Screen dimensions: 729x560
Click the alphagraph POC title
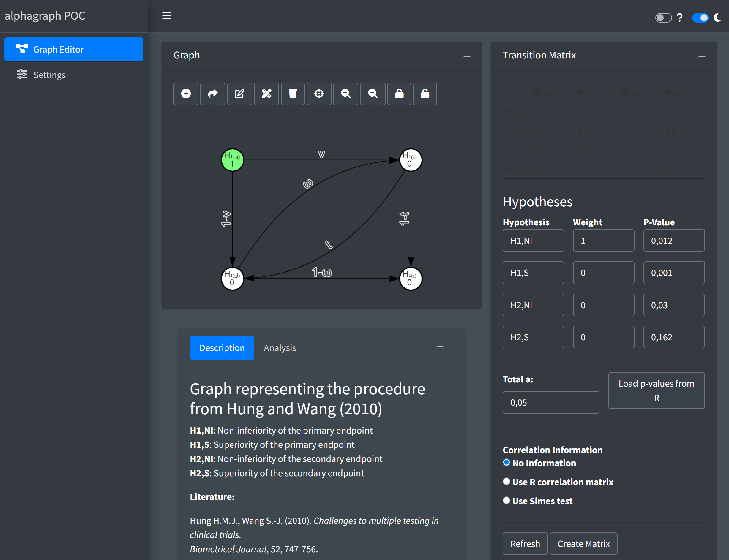pyautogui.click(x=45, y=16)
